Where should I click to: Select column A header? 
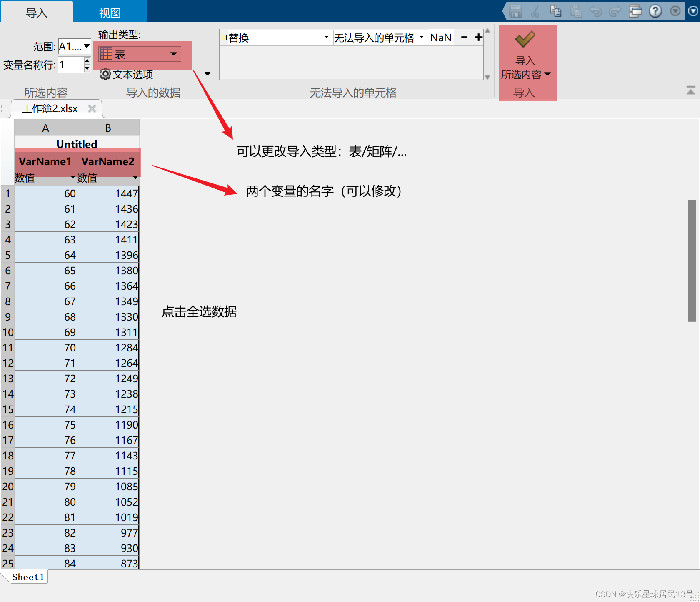tap(45, 128)
